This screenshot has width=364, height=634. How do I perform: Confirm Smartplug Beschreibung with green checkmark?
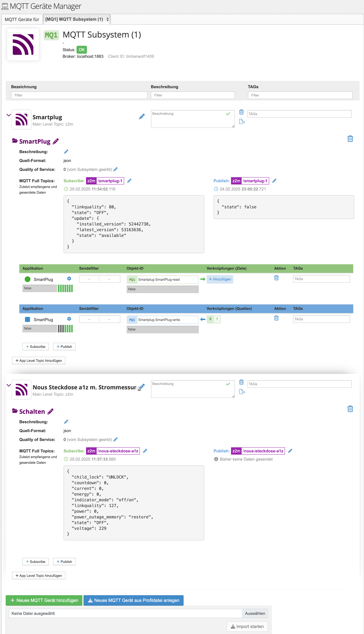pyautogui.click(x=228, y=114)
